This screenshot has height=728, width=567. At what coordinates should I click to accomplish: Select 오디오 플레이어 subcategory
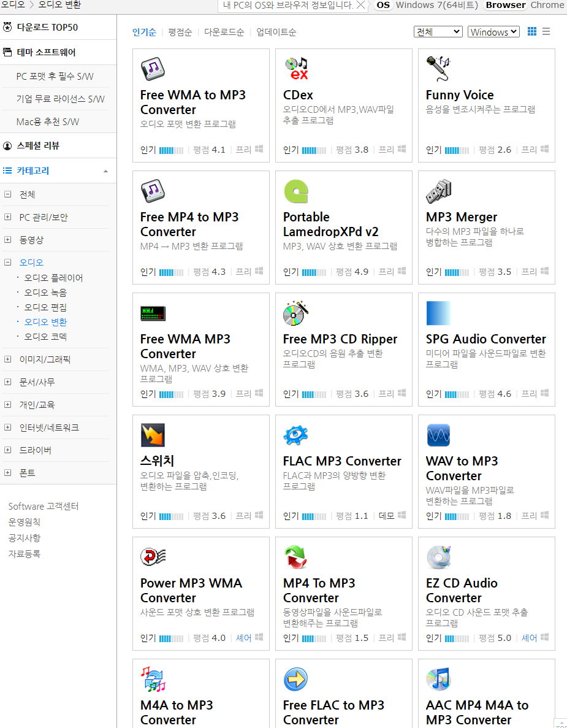53,278
